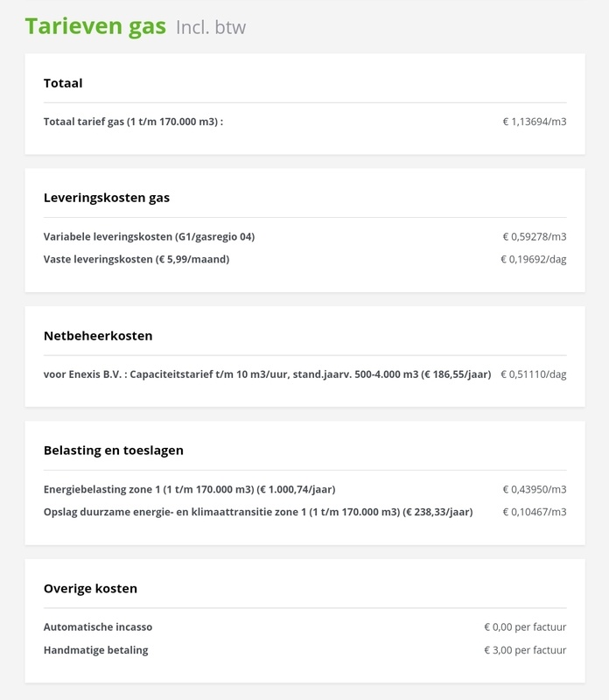Image resolution: width=609 pixels, height=700 pixels.
Task: Click the € 0,51110/dag grid cost value
Action: point(533,374)
